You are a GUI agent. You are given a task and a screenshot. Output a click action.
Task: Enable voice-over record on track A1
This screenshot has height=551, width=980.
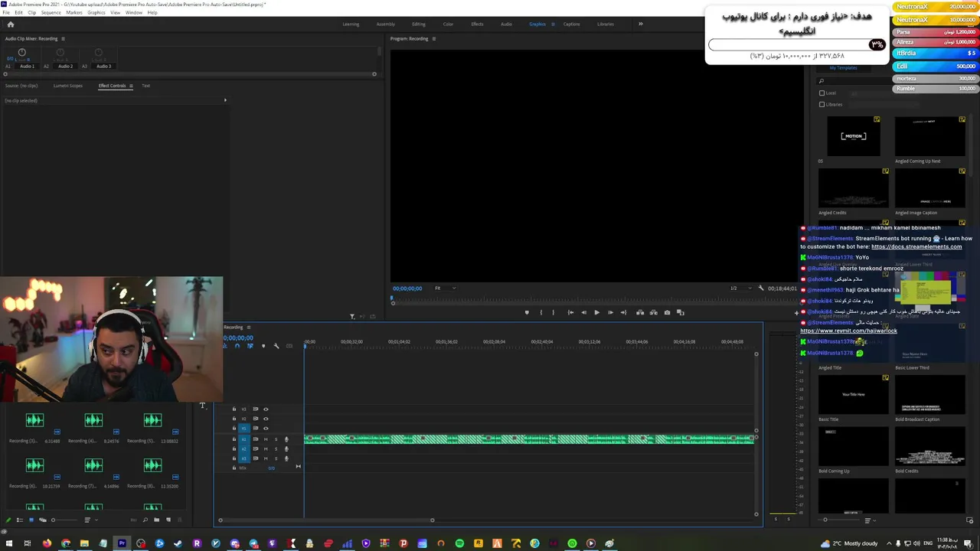[x=286, y=439]
